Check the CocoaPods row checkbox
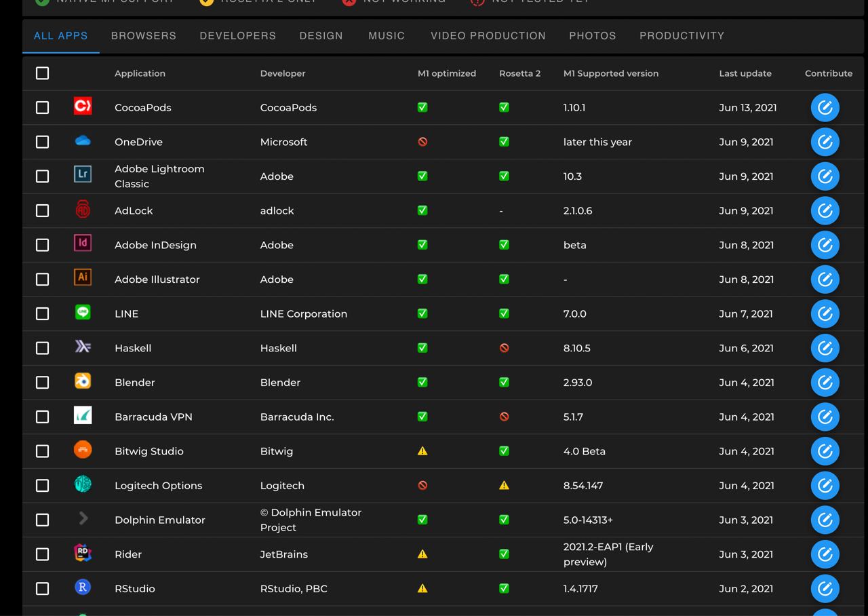The width and height of the screenshot is (868, 616). [x=42, y=107]
